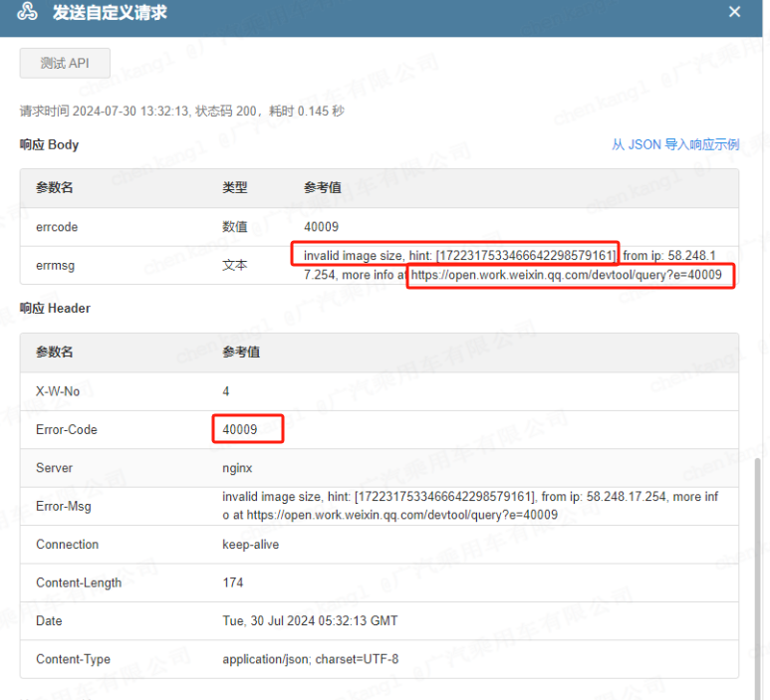Click the X-W-No header row name
The height and width of the screenshot is (700, 770).
(x=58, y=391)
